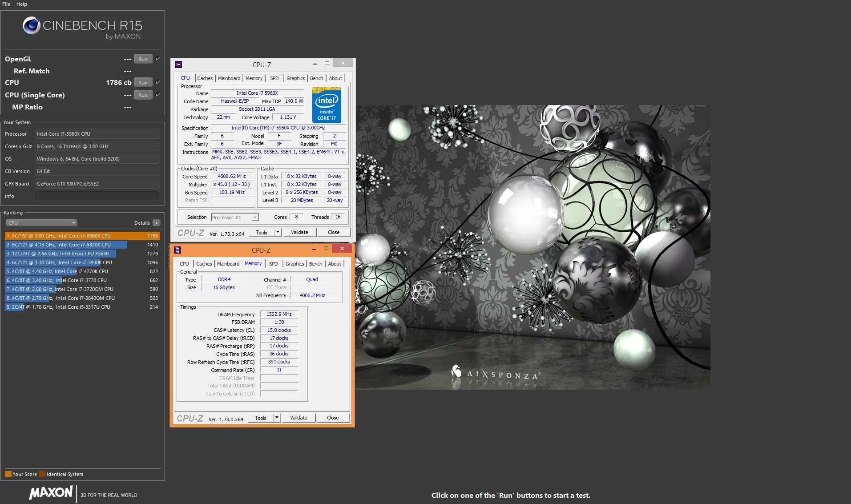This screenshot has height=504, width=851.
Task: Switch to the About tab in the upper CPU-Z window
Action: (336, 78)
